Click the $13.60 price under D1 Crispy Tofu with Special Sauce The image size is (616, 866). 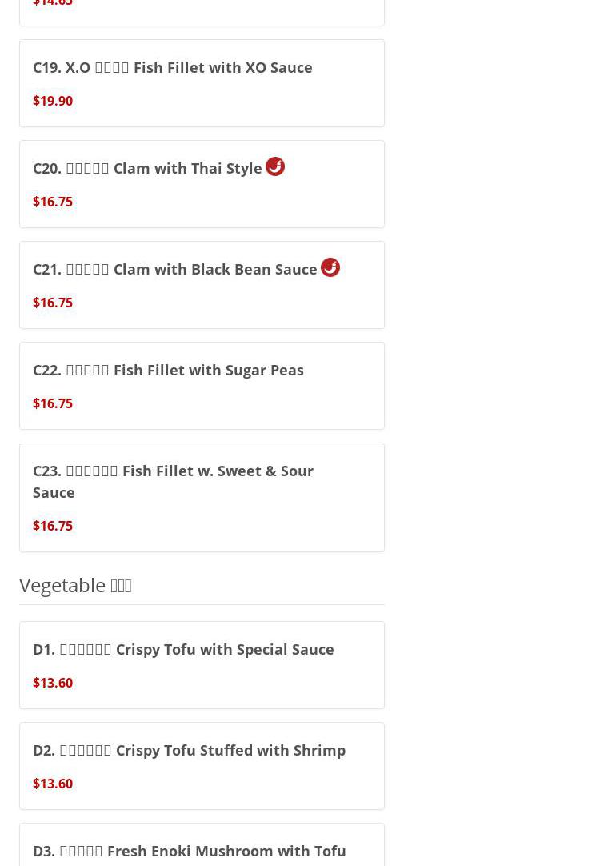(x=53, y=683)
